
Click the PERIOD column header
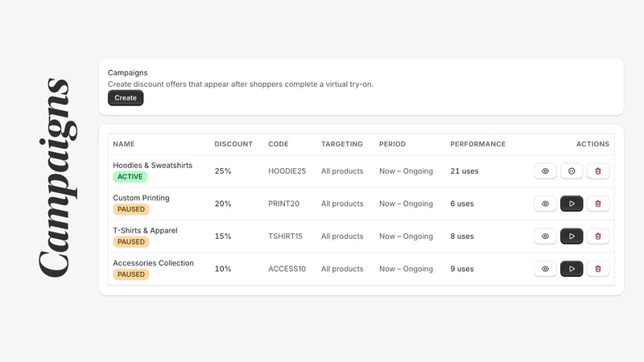(392, 144)
